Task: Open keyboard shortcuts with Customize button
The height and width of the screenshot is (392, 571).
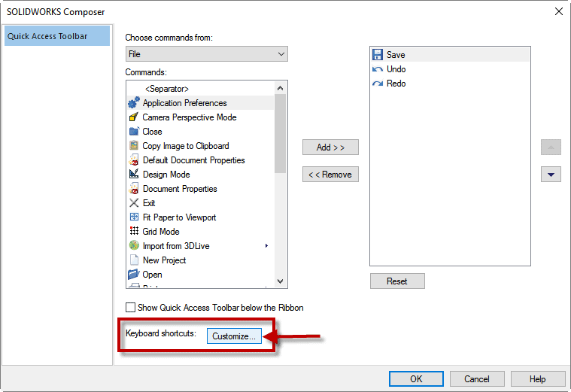Action: (x=234, y=336)
